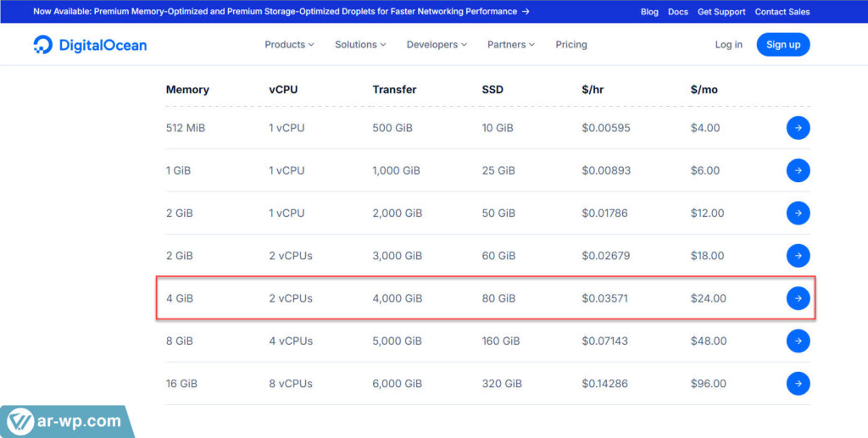Click arrow button for the $4.00 plan
868x438 pixels.
(798, 128)
